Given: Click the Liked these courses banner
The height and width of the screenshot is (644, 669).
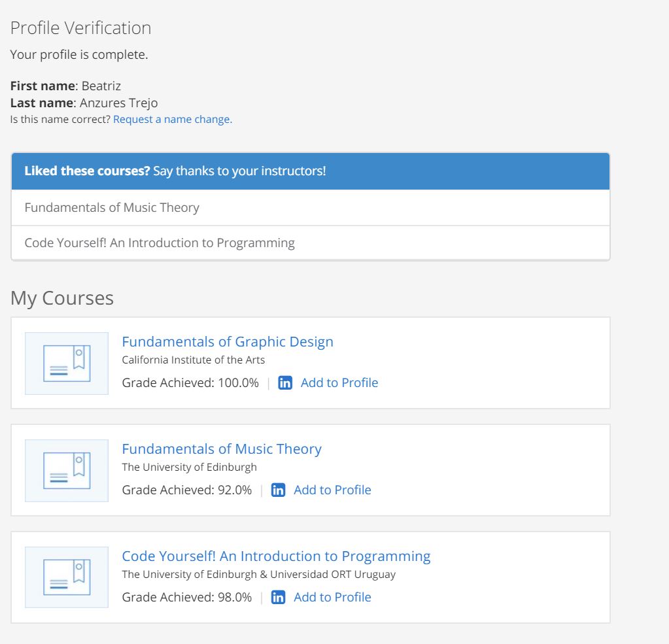Looking at the screenshot, I should click(x=311, y=171).
